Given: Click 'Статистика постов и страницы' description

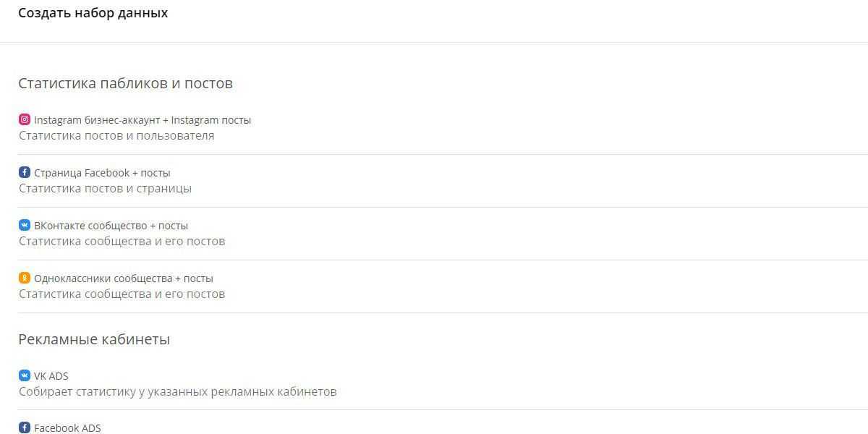Looking at the screenshot, I should (105, 189).
